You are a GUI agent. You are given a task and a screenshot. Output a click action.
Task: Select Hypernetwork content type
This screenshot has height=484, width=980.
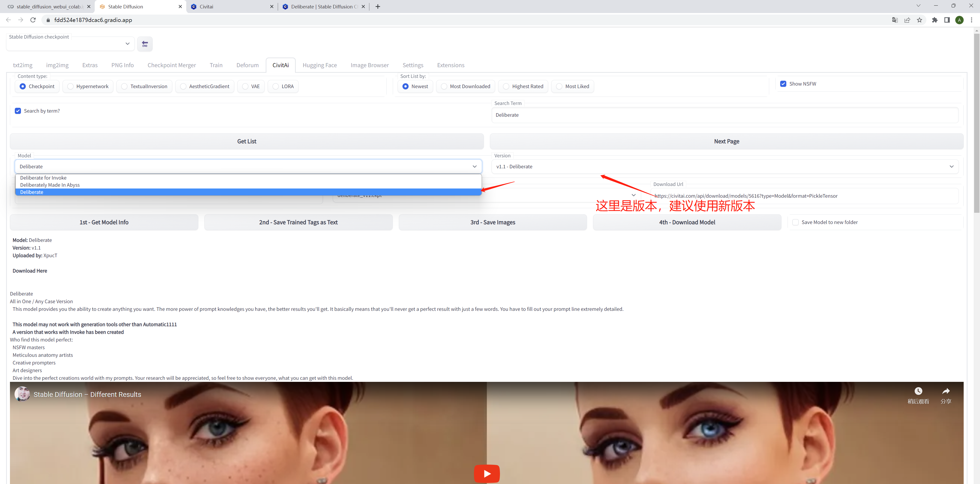click(88, 86)
